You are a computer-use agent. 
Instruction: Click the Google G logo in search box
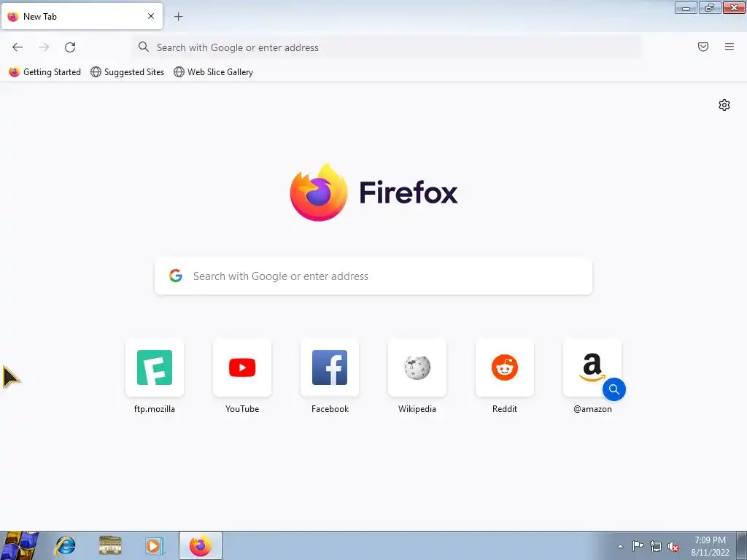click(176, 276)
